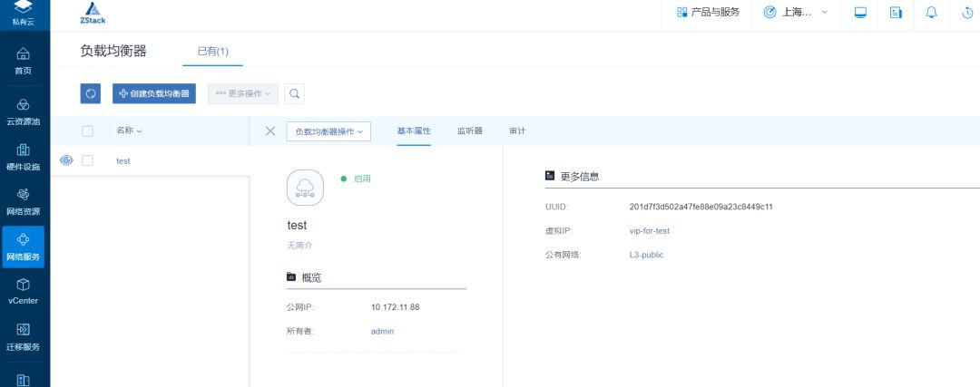The image size is (980, 387).
Task: Open 迁移服务 migration service section
Action: click(23, 337)
